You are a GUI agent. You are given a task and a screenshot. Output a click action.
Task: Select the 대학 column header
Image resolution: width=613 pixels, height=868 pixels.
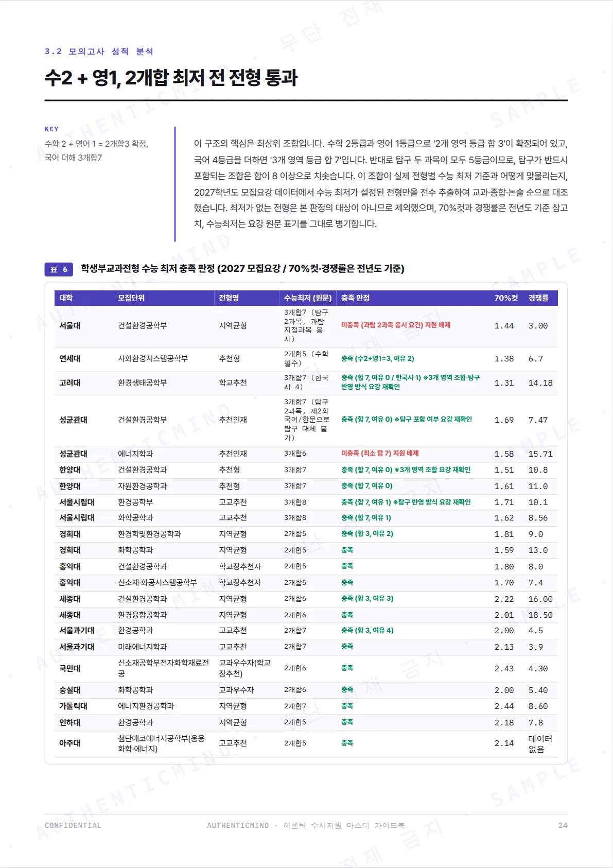coord(66,298)
